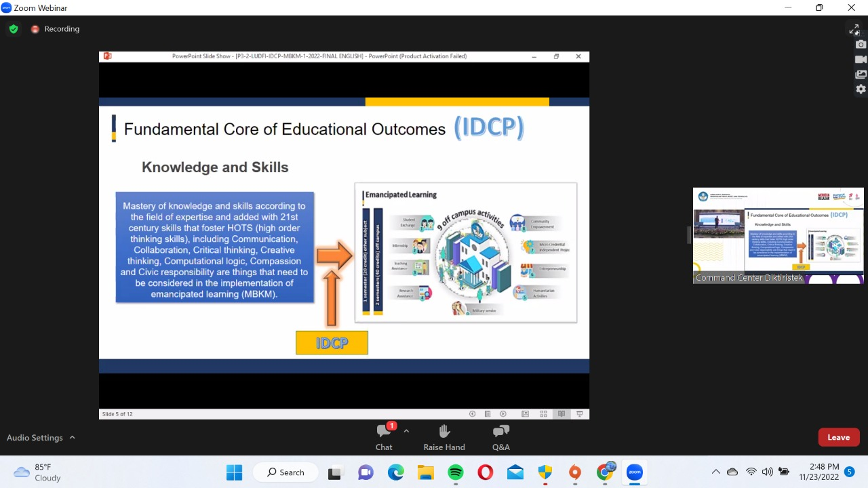Screen dimensions: 868x488
Task: Expand Audio Settings caret menu
Action: [x=73, y=438]
